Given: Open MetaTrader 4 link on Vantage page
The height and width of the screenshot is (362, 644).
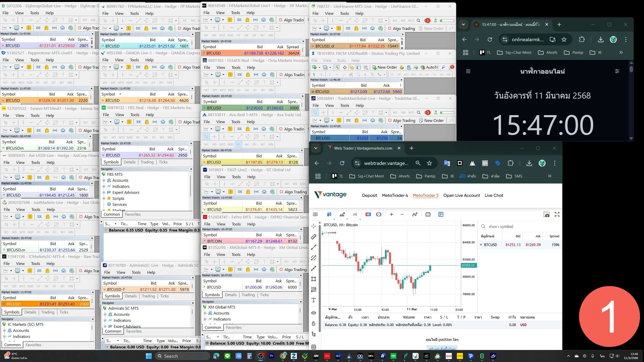Looking at the screenshot, I should tap(395, 195).
